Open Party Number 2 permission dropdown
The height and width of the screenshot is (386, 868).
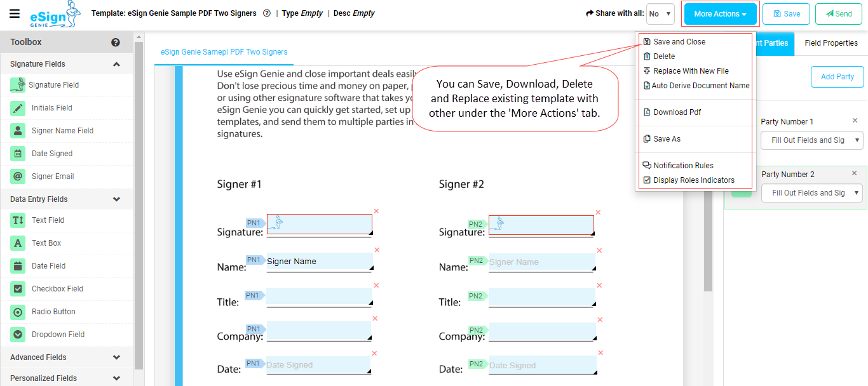[812, 193]
